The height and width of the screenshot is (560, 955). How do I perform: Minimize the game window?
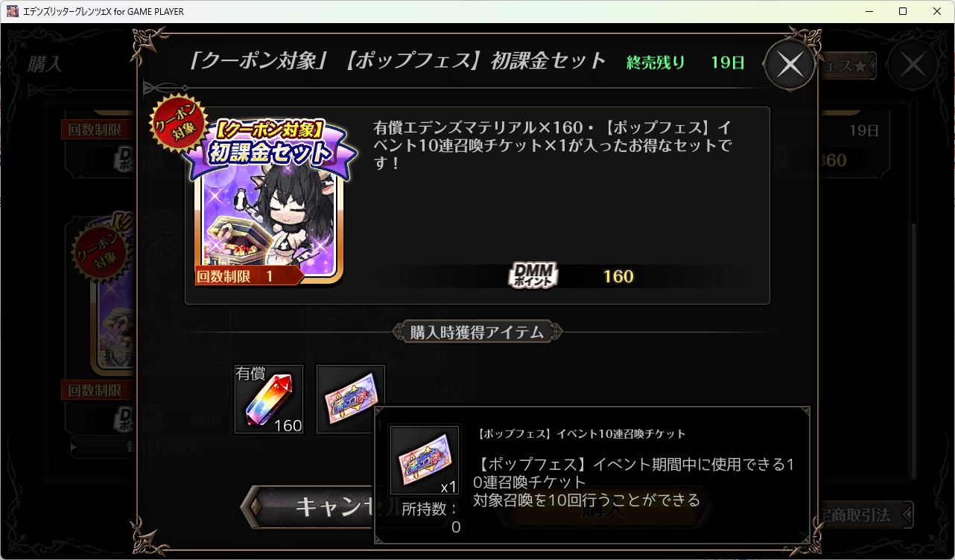pyautogui.click(x=869, y=11)
